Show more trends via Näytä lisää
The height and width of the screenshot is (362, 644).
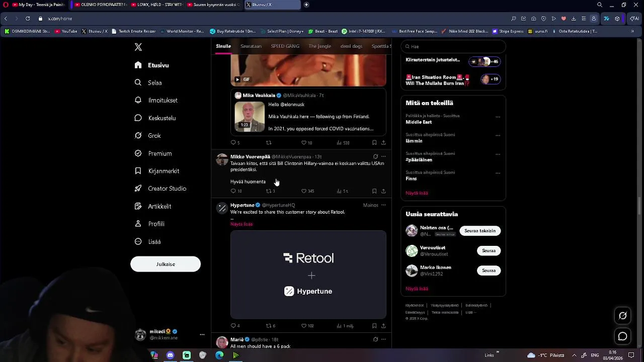pos(417,193)
